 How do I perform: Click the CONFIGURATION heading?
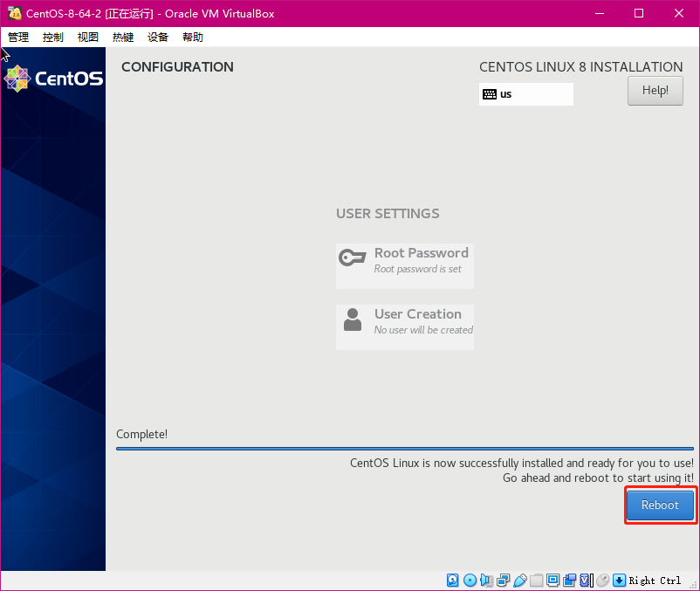pyautogui.click(x=177, y=67)
